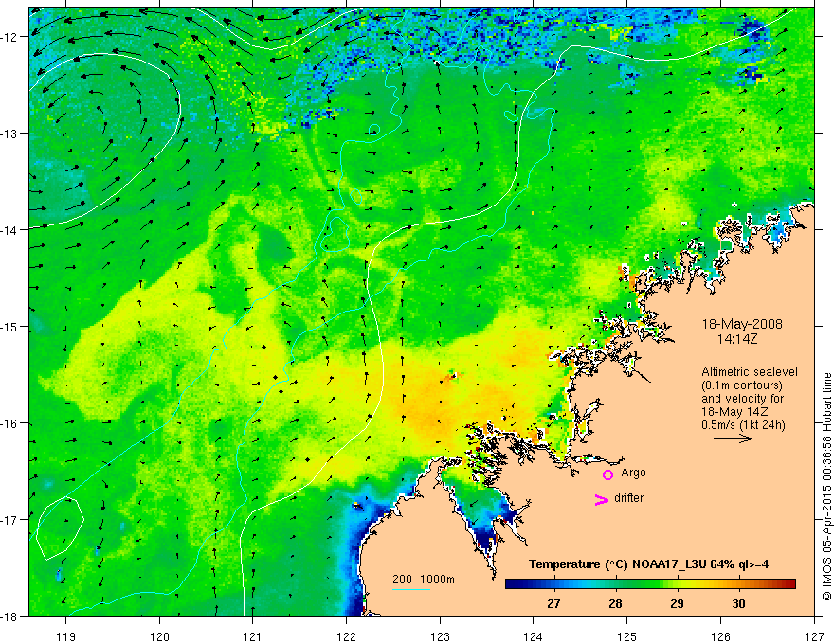Click the 'drifter' legend label
The height and width of the screenshot is (644, 834).
pos(628,498)
